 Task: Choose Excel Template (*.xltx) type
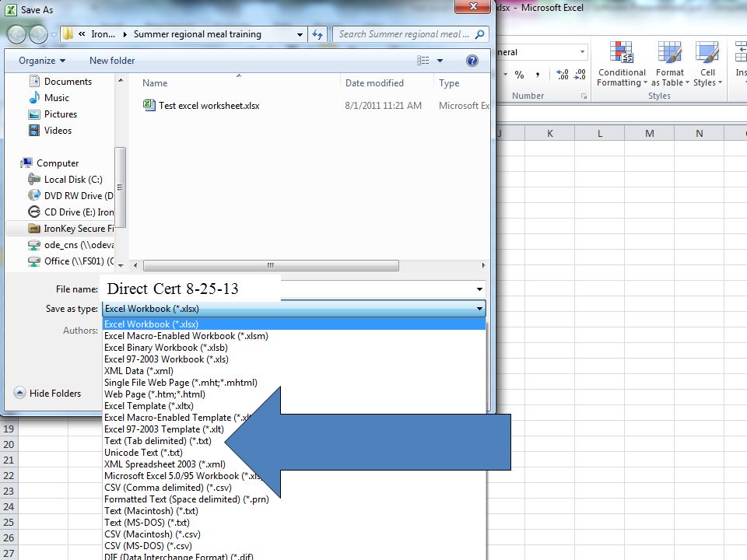pyautogui.click(x=294, y=406)
